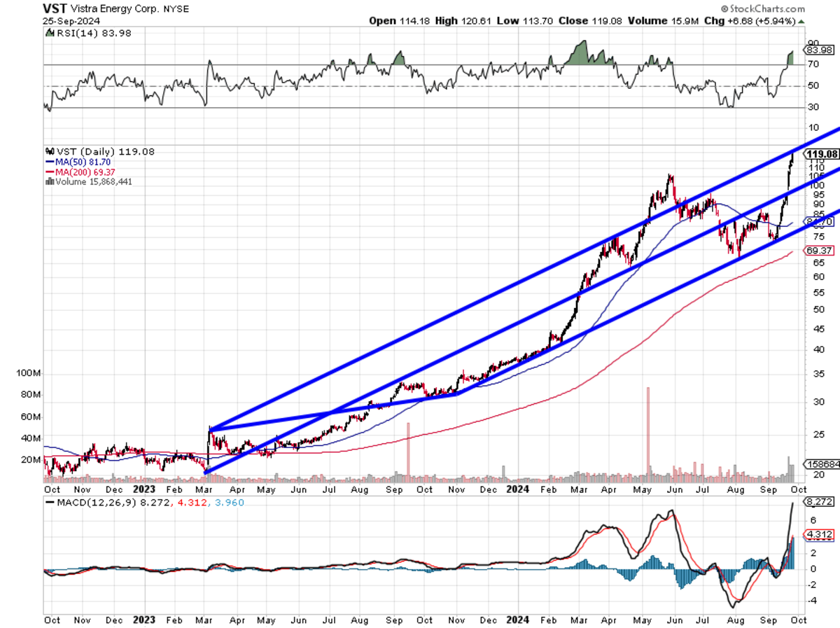Click the blue MA(50) line marker

[49, 161]
